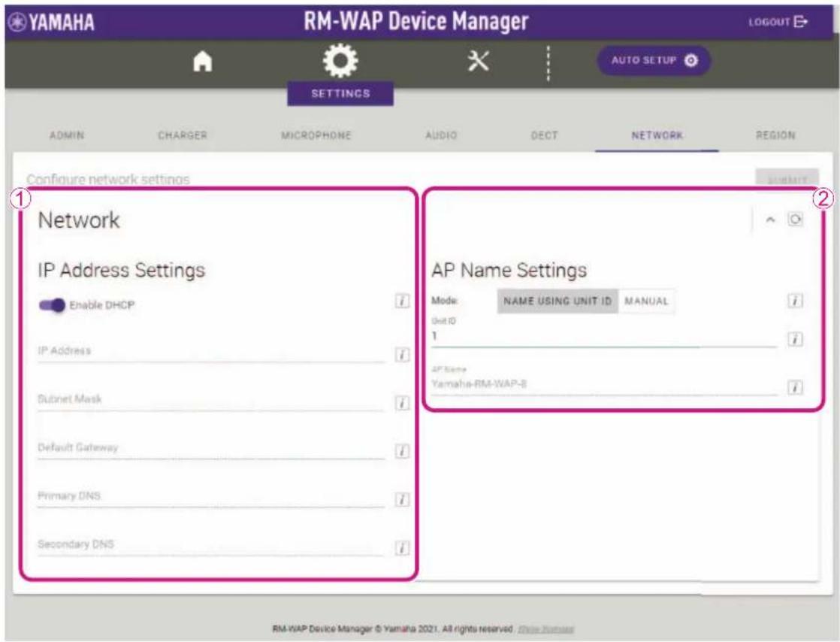Open the Settings gear icon
This screenshot has height=642, width=840.
point(340,60)
